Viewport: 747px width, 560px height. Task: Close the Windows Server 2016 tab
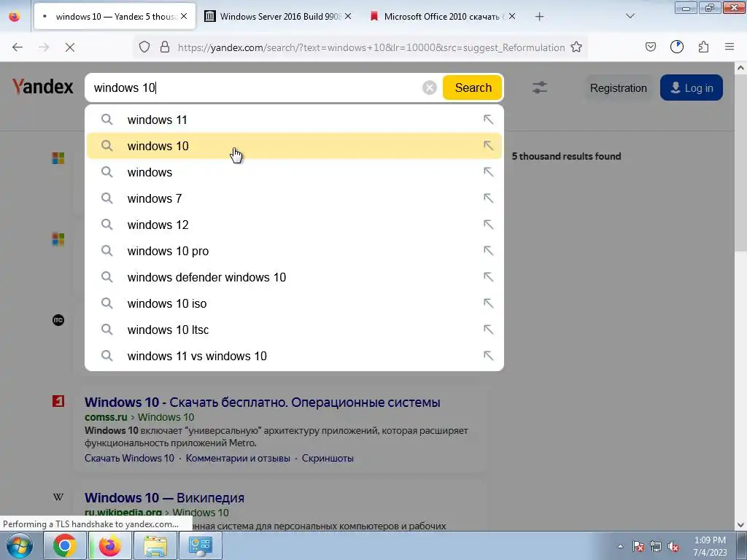point(348,16)
